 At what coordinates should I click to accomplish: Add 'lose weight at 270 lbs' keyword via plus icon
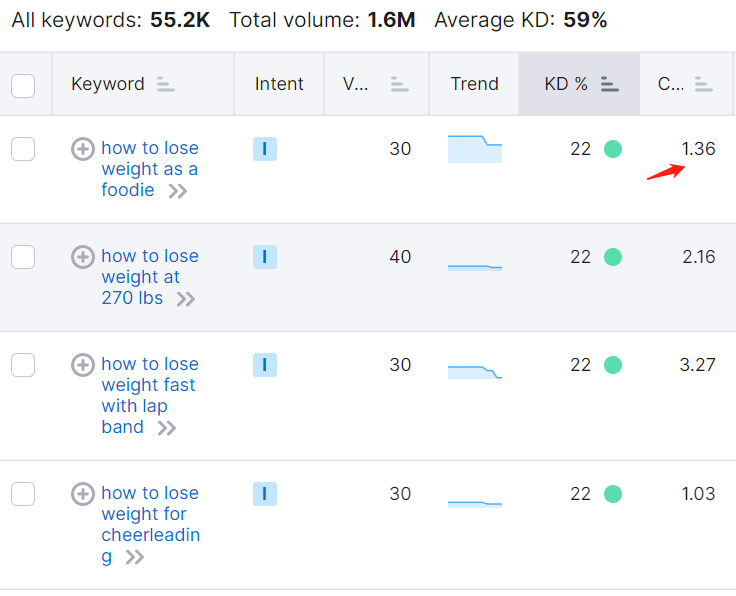[x=83, y=257]
